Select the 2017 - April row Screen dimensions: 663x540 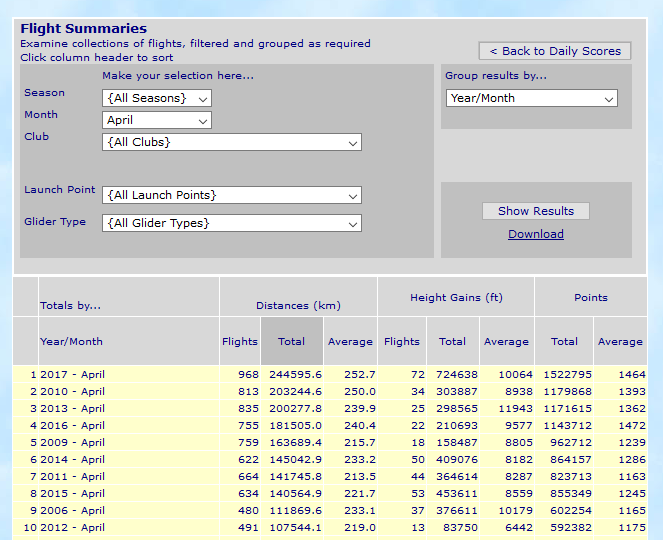[72, 375]
